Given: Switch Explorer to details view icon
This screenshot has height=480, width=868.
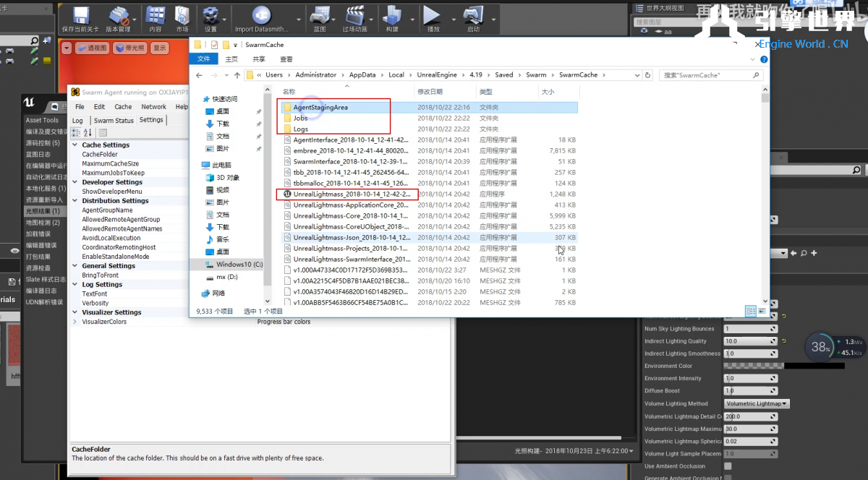Looking at the screenshot, I should 751,311.
